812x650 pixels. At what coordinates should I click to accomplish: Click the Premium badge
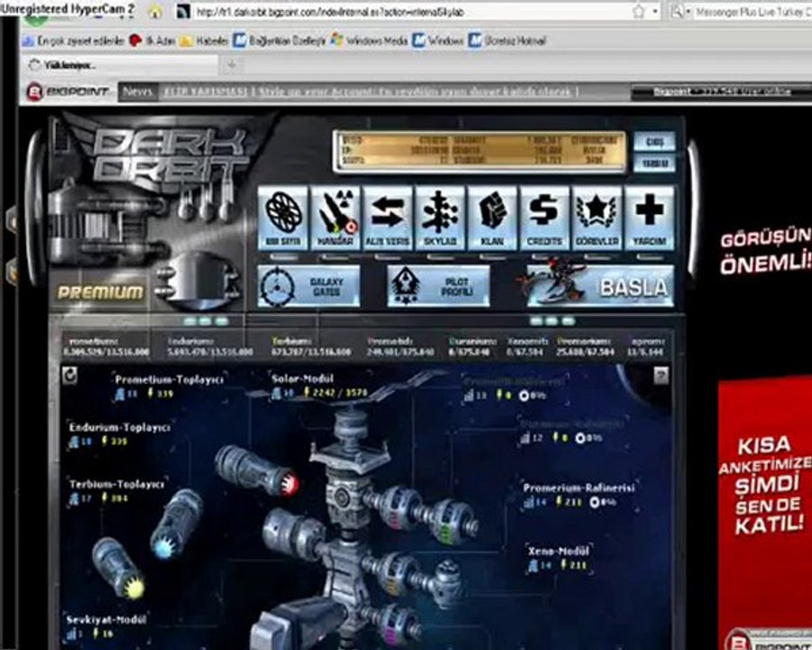pos(100,292)
